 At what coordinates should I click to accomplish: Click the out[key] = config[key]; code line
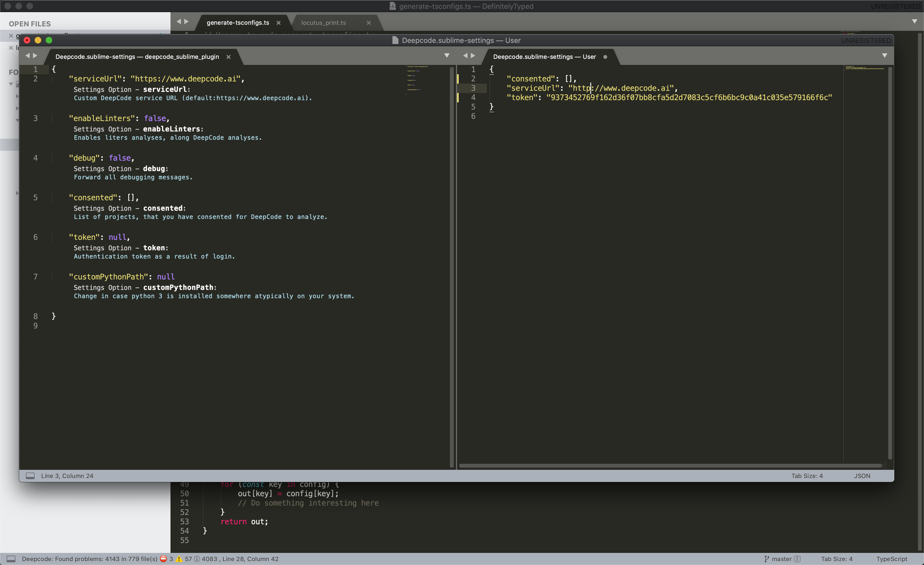coord(288,493)
